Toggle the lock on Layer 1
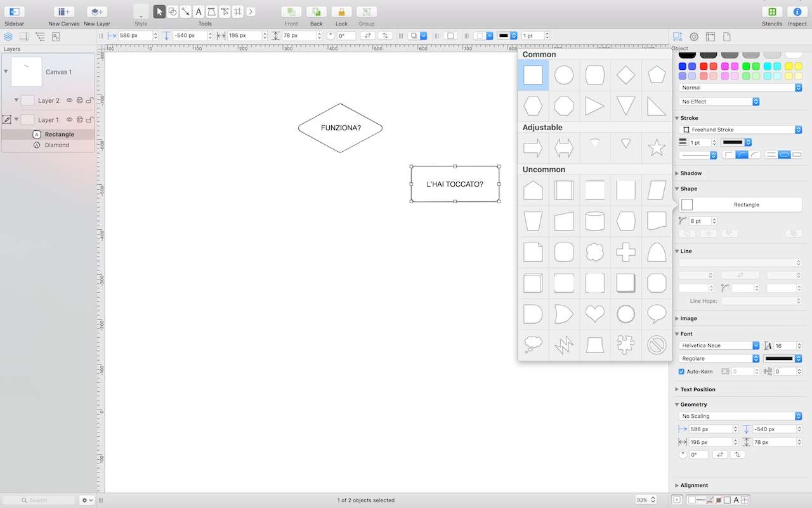The image size is (812, 508). point(89,119)
